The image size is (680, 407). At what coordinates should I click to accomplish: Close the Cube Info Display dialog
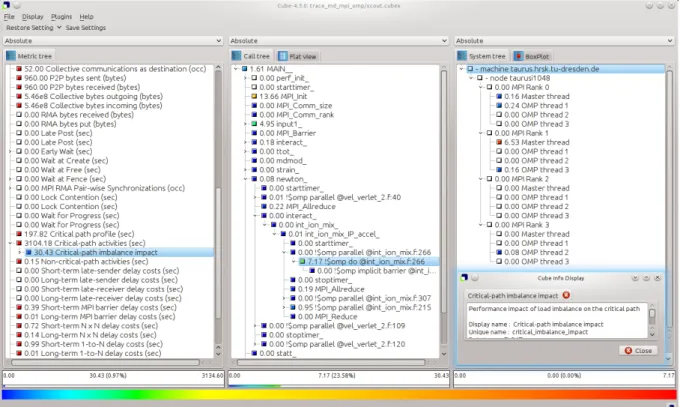[x=638, y=350]
